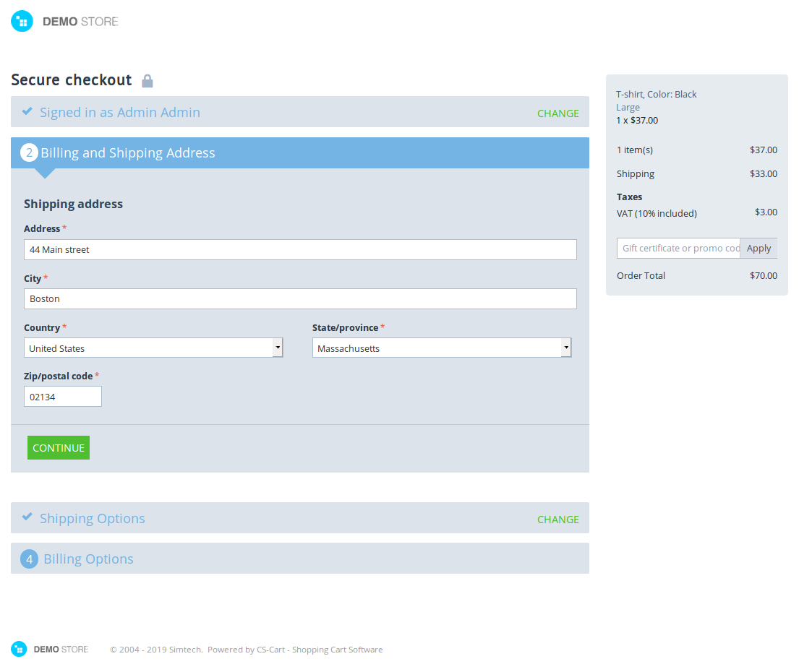The width and height of the screenshot is (799, 672).
Task: Click the Order Total label
Action: tap(641, 275)
